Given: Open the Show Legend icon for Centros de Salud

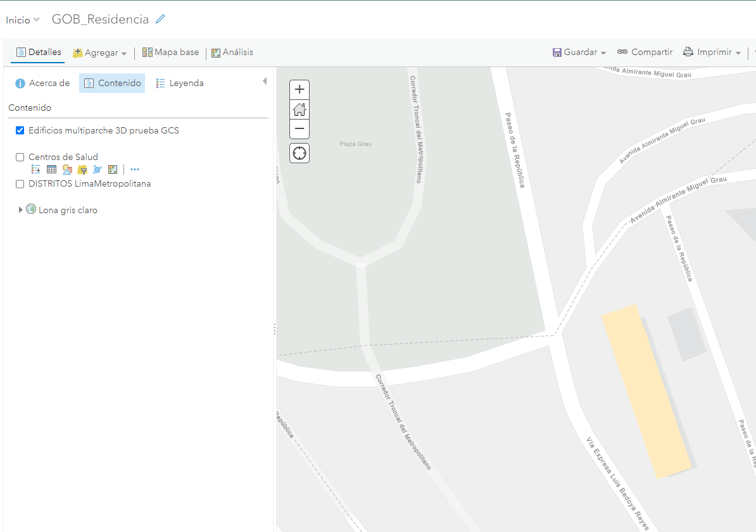Looking at the screenshot, I should click(36, 169).
